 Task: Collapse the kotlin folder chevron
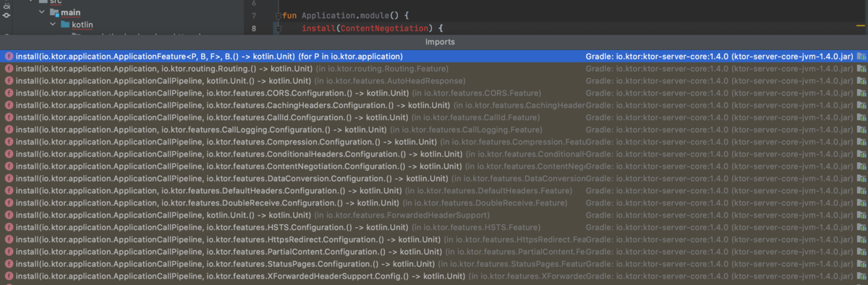pos(53,25)
